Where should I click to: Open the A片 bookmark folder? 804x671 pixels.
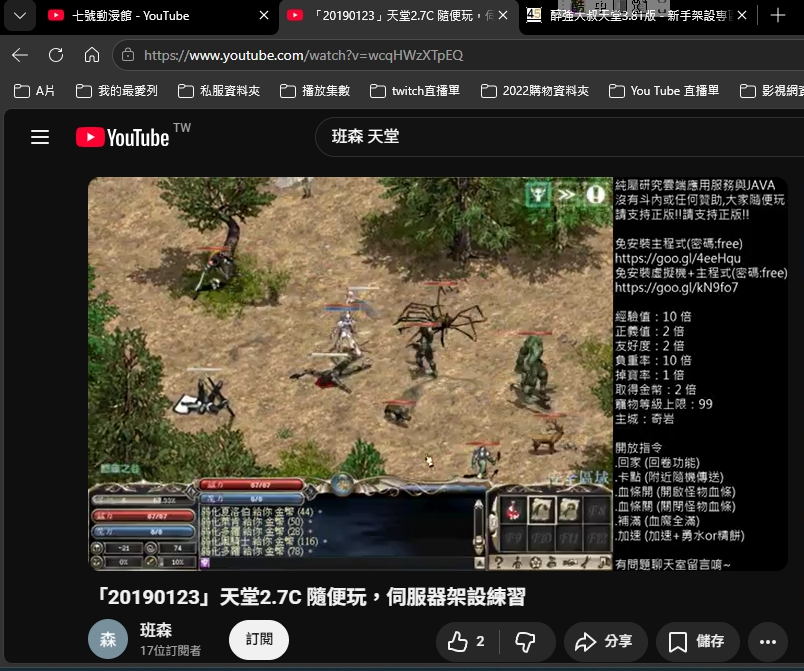(34, 91)
